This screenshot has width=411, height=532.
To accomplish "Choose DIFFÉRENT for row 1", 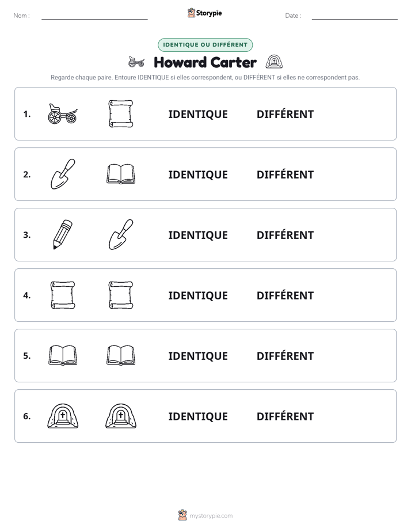I will [x=285, y=115].
